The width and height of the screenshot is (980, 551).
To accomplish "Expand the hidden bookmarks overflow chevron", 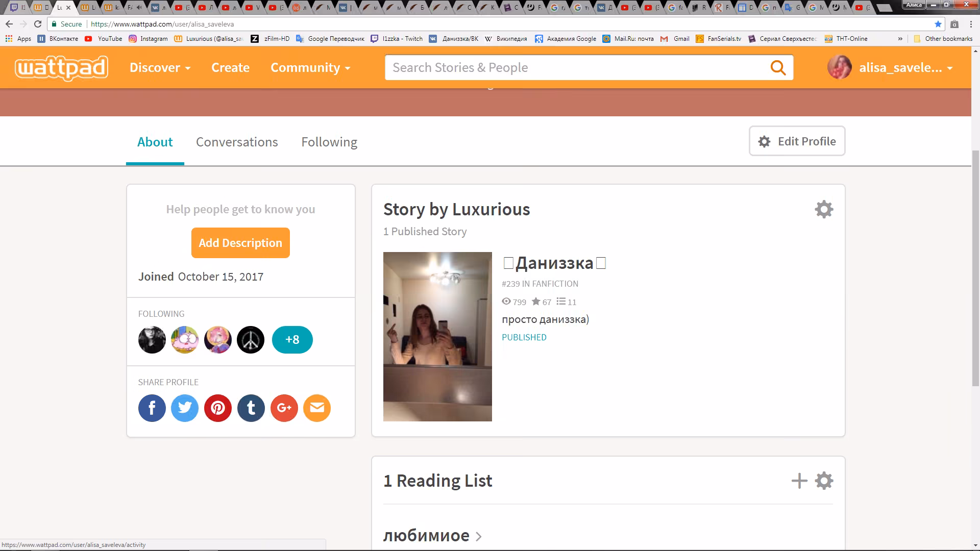I will pyautogui.click(x=900, y=39).
